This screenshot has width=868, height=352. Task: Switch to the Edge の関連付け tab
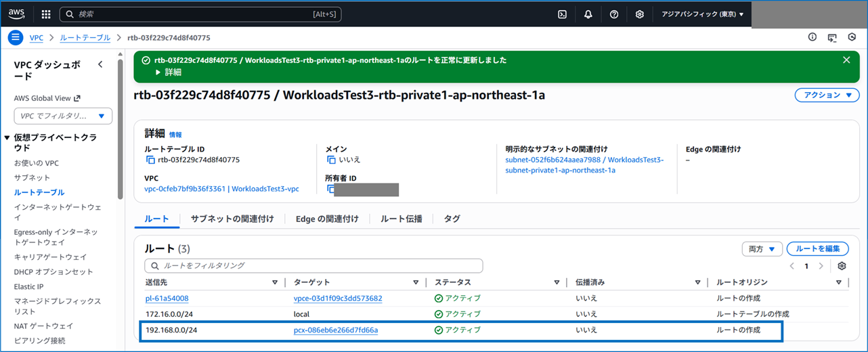327,219
